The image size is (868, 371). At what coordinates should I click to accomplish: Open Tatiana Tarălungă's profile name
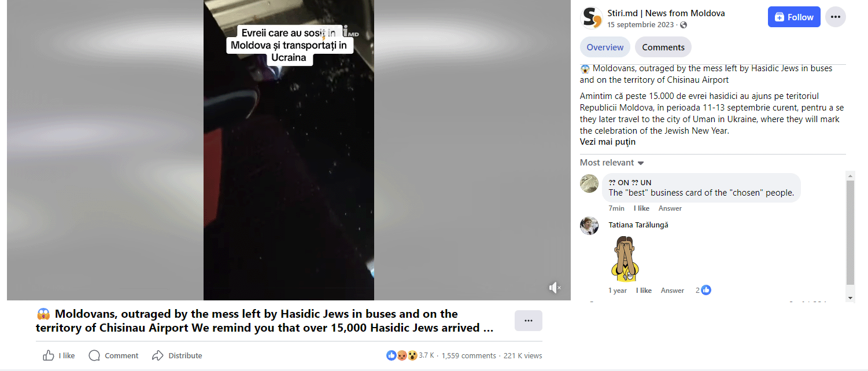coord(638,225)
